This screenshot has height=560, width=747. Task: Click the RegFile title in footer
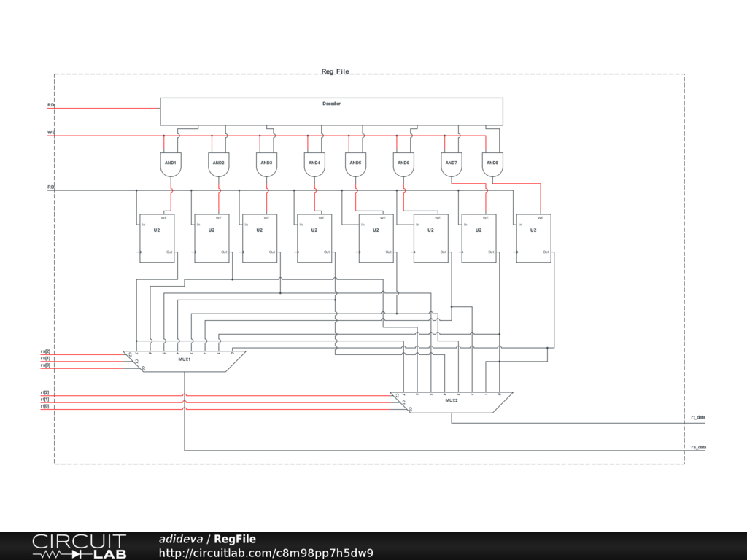pyautogui.click(x=235, y=539)
